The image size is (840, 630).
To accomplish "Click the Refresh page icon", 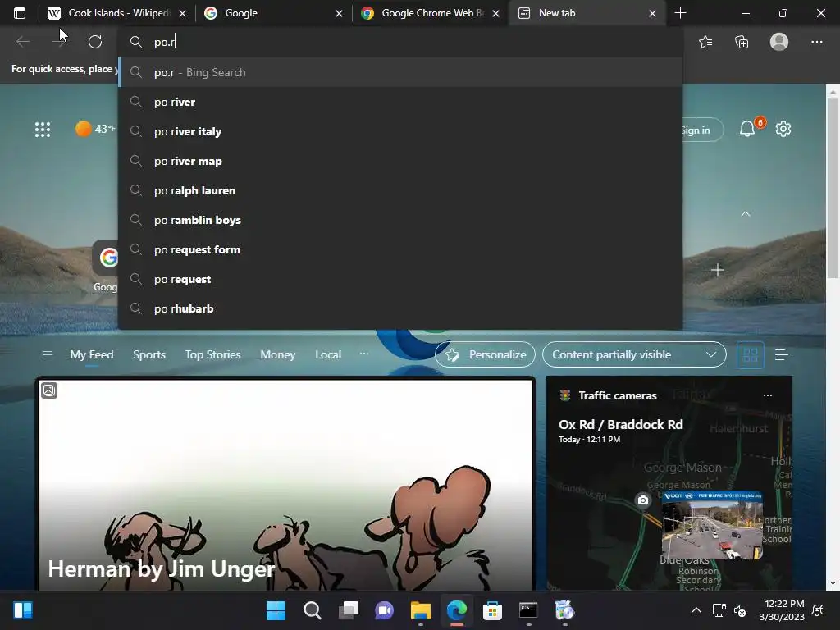I will tap(95, 42).
